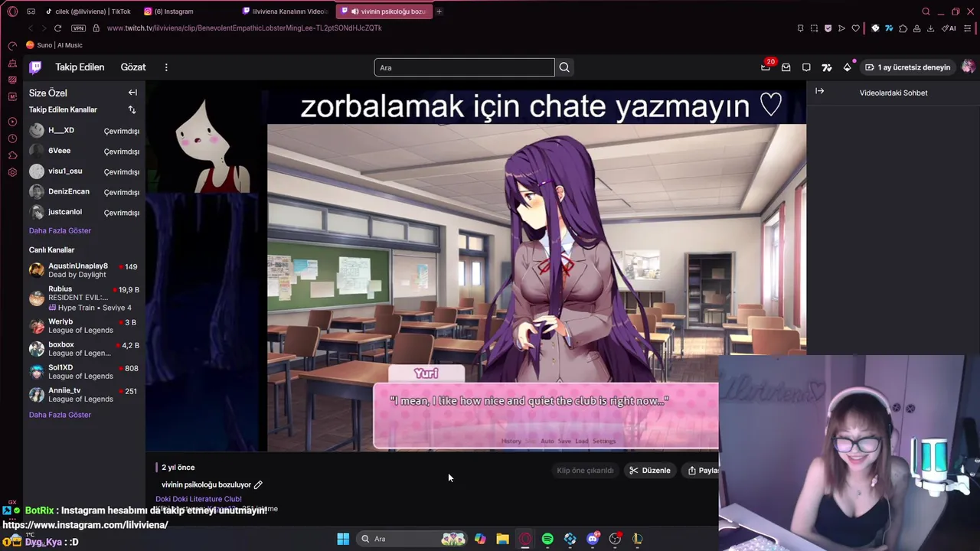Open the browser downloads icon

930,28
